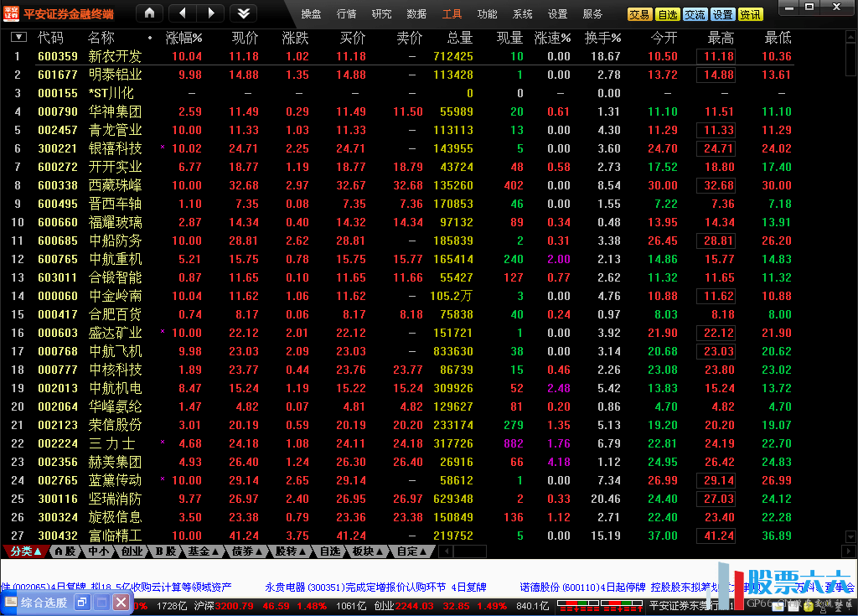Image resolution: width=858 pixels, height=616 pixels.
Task: Open the column dropdown arrow beside 代码
Action: point(18,38)
